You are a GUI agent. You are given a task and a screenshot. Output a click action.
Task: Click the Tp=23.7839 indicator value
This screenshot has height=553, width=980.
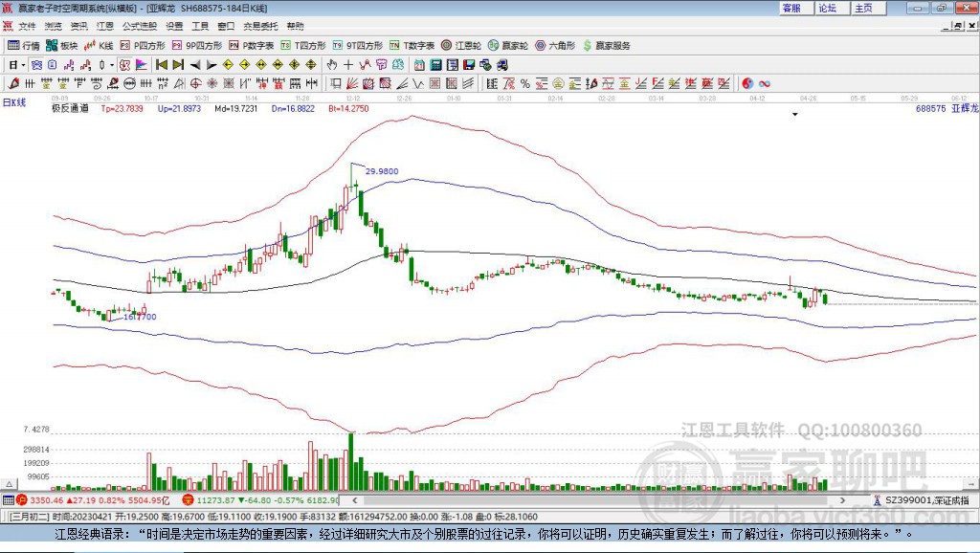122,108
